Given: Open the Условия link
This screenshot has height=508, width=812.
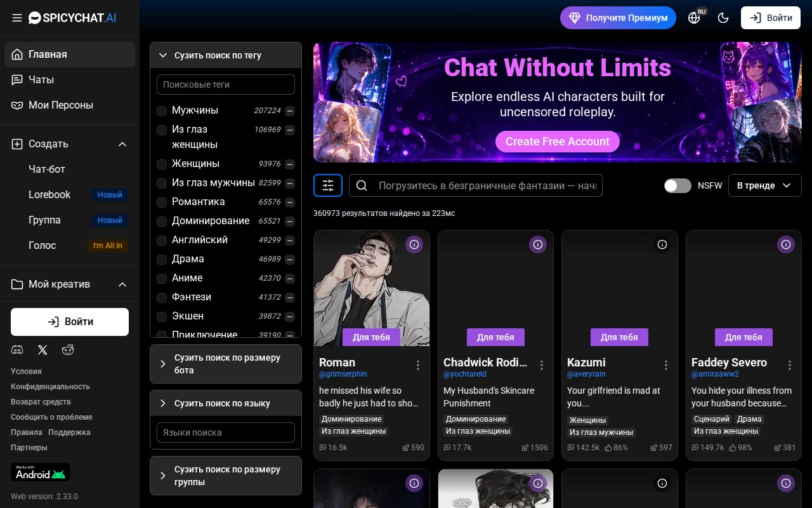Looking at the screenshot, I should (x=26, y=371).
